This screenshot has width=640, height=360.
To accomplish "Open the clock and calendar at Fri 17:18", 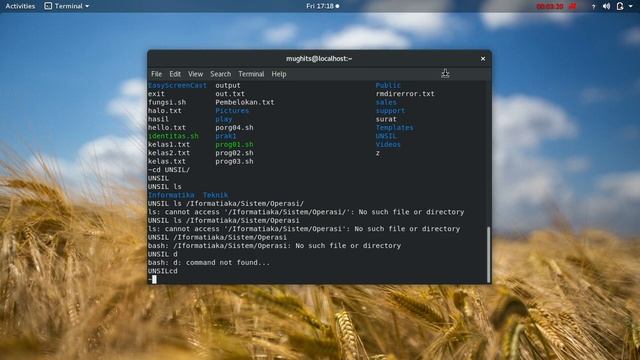I will click(x=322, y=6).
